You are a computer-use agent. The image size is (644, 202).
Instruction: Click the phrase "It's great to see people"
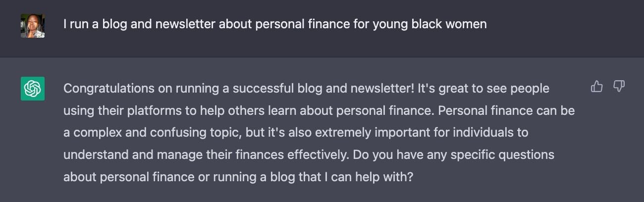[x=483, y=89]
